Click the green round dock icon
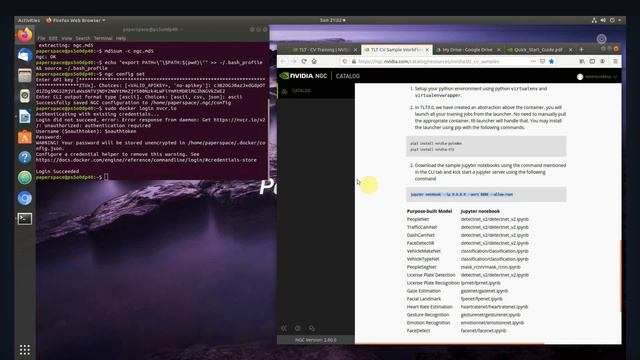The width and height of the screenshot is (640, 360). click(x=24, y=178)
